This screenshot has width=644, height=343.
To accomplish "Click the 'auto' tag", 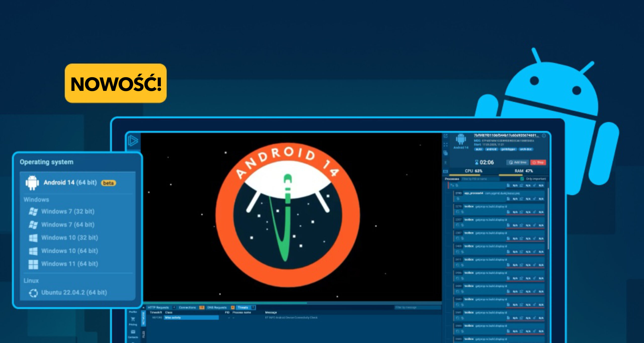I will coord(479,149).
